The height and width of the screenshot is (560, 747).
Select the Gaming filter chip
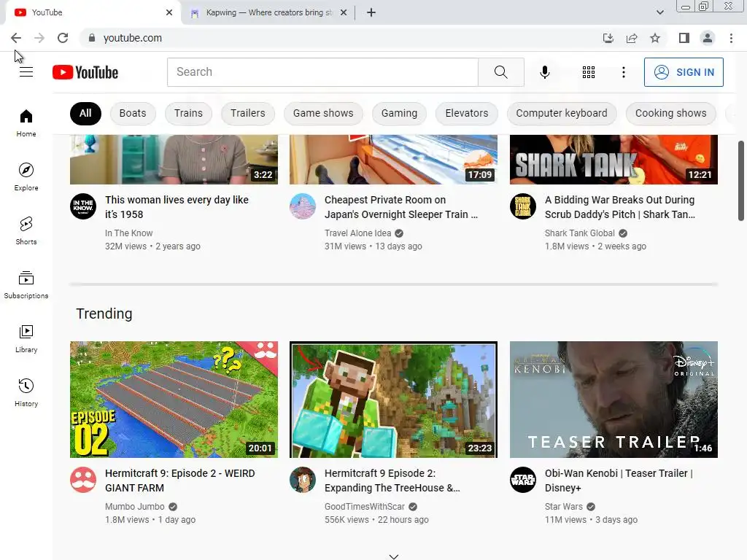point(399,113)
